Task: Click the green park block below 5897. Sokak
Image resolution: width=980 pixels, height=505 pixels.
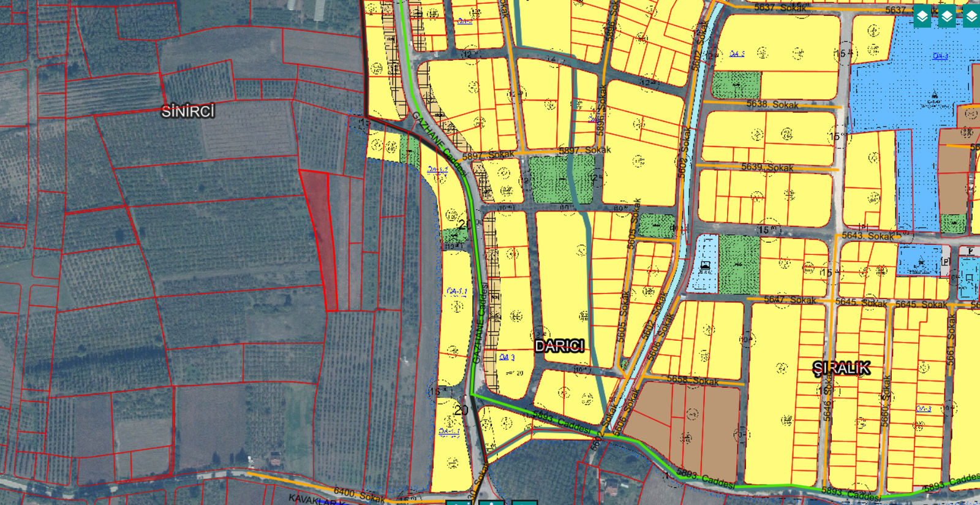Action: point(561,180)
